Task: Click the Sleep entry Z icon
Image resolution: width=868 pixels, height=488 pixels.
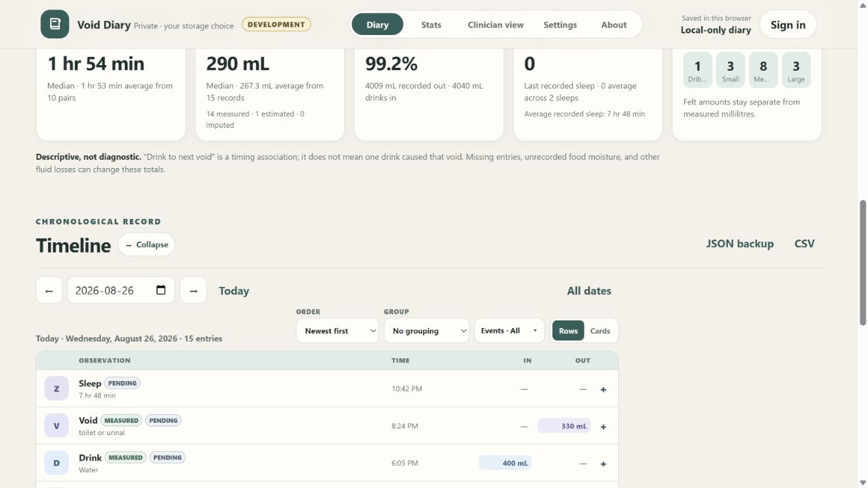Action: point(56,388)
